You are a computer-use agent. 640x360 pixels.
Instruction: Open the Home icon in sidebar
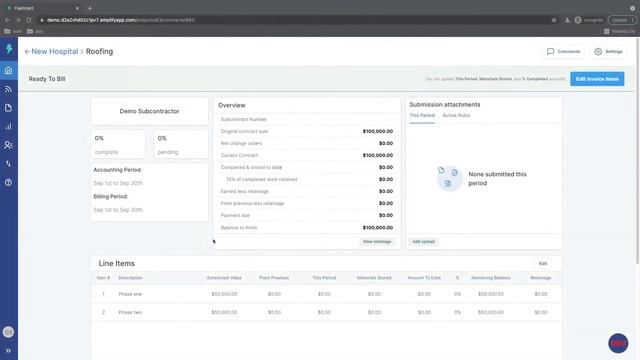tap(9, 71)
